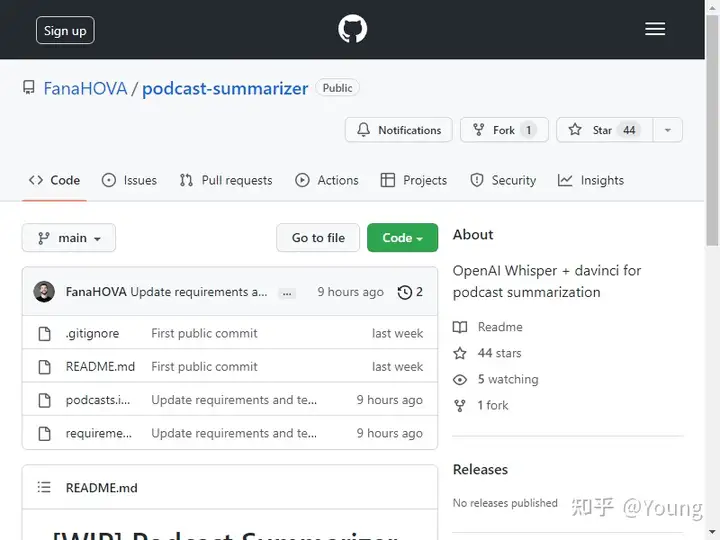Click the Notifications button
This screenshot has width=720, height=540.
pyautogui.click(x=399, y=130)
